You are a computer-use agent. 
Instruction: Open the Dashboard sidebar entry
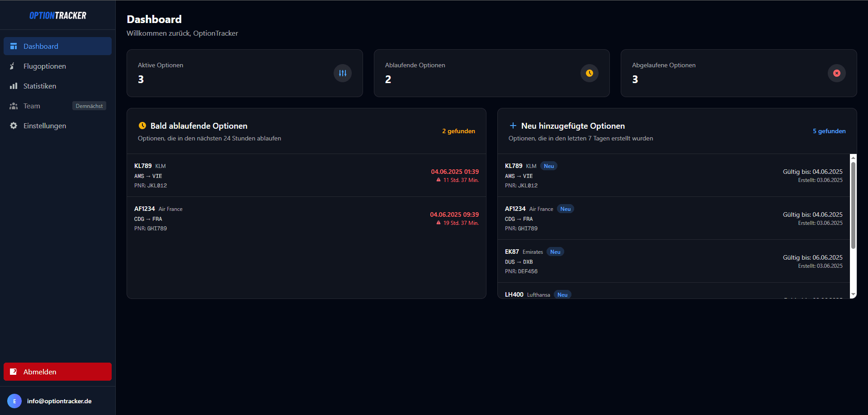[x=41, y=46]
